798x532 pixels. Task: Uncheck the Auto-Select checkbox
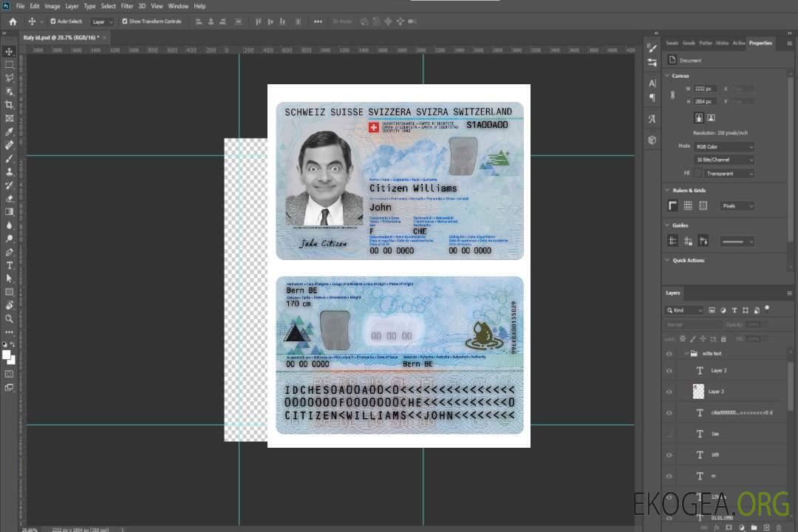(x=52, y=21)
